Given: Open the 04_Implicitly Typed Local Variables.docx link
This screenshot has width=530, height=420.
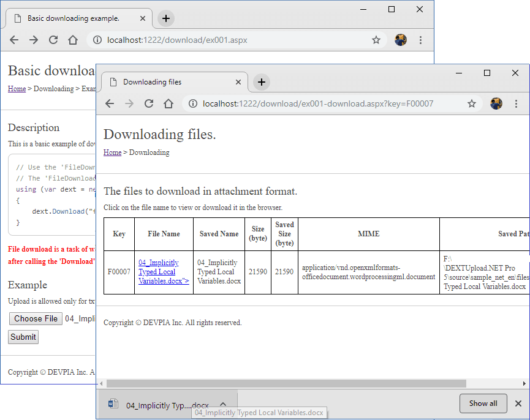Looking at the screenshot, I should click(164, 272).
